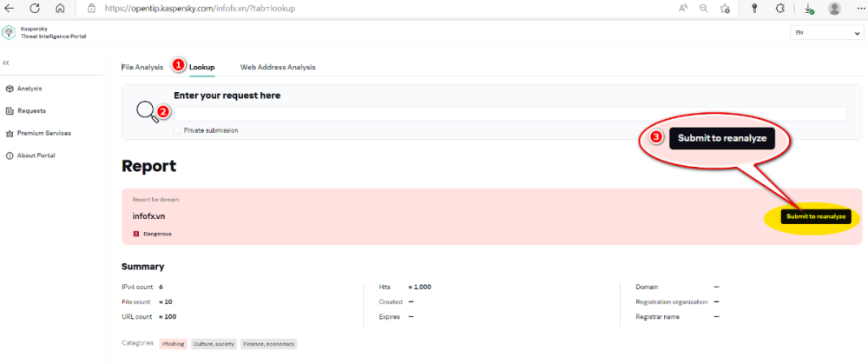Open read aloud icon in address bar
The height and width of the screenshot is (364, 868).
(684, 9)
